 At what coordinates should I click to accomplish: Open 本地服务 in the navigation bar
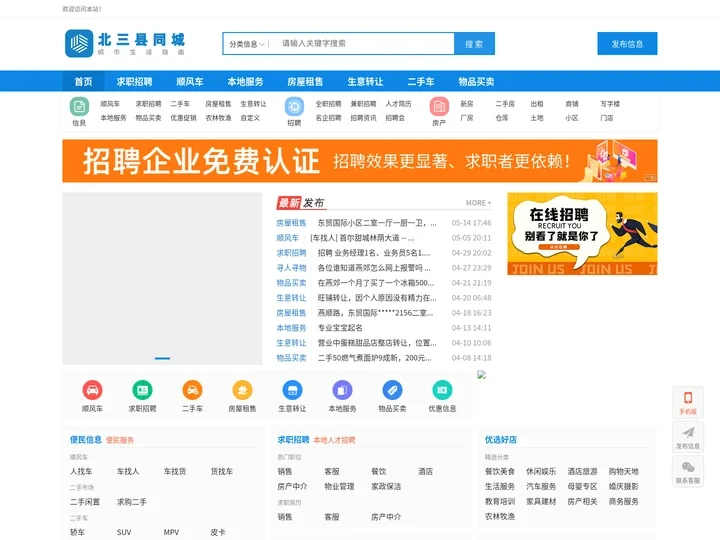click(x=245, y=82)
